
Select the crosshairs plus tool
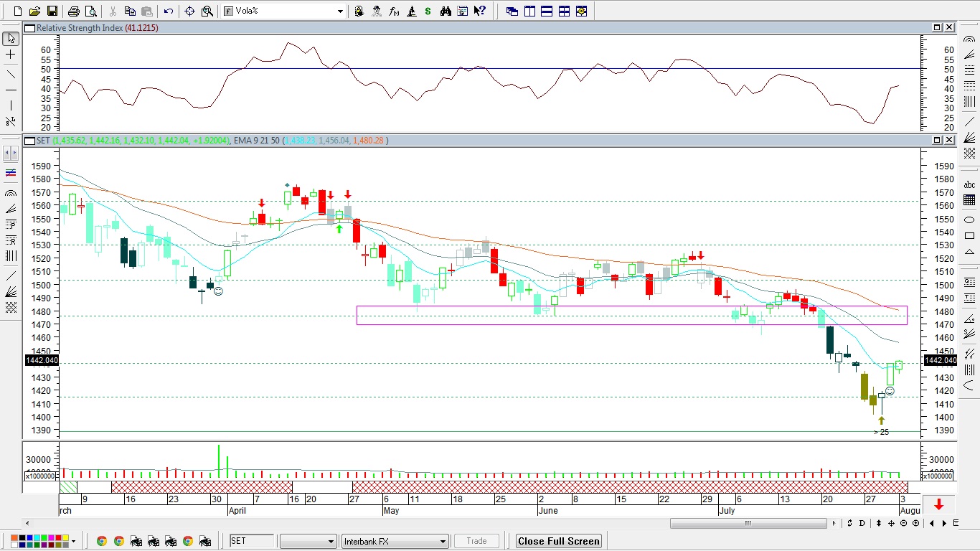[x=11, y=55]
